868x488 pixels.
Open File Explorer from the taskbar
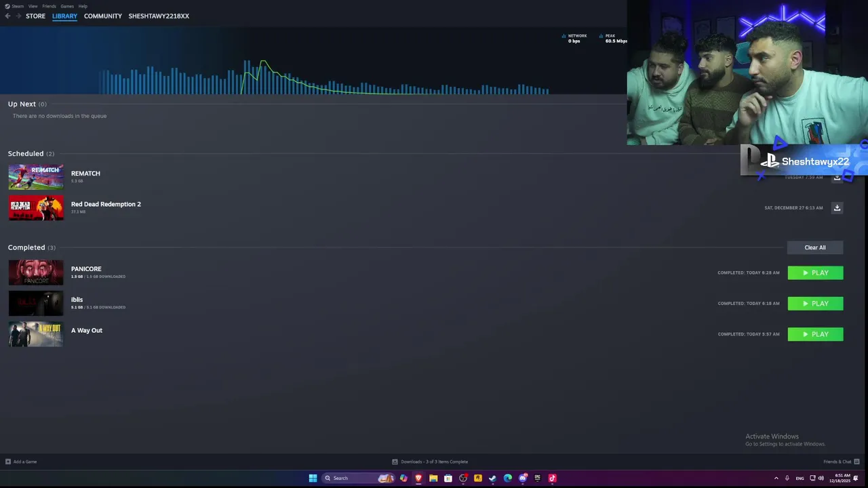433,478
